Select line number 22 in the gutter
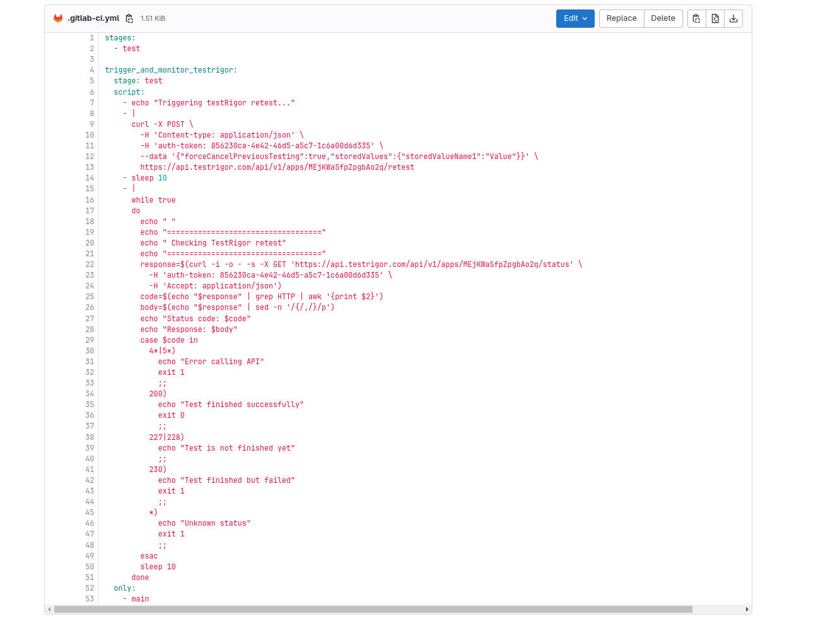The width and height of the screenshot is (840, 633). click(x=90, y=264)
